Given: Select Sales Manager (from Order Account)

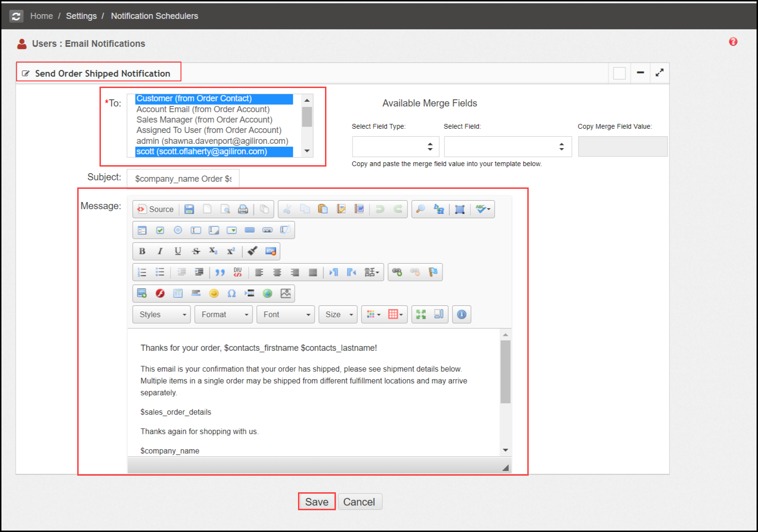Looking at the screenshot, I should [214, 120].
